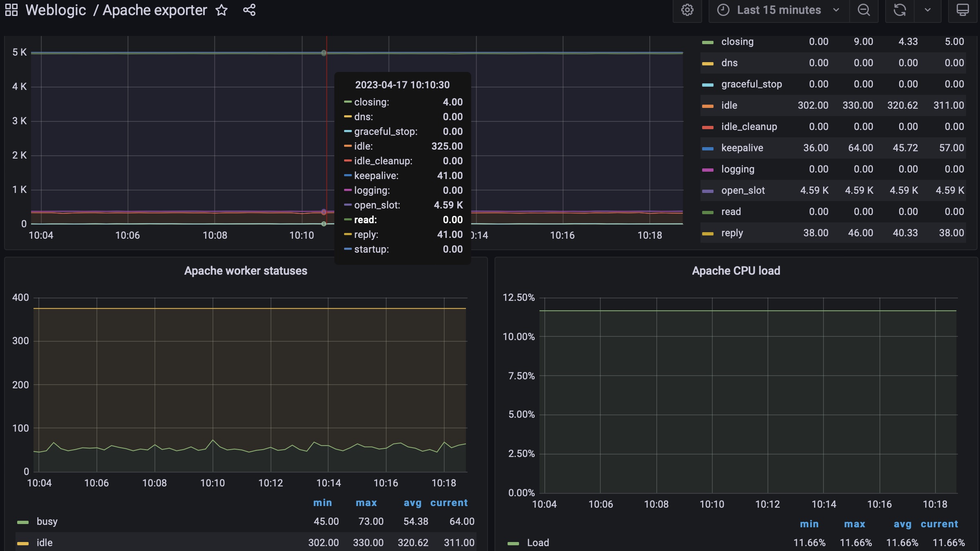
Task: Click the tooltip timestamp 2023-04-17 10:10:30
Action: tap(402, 85)
